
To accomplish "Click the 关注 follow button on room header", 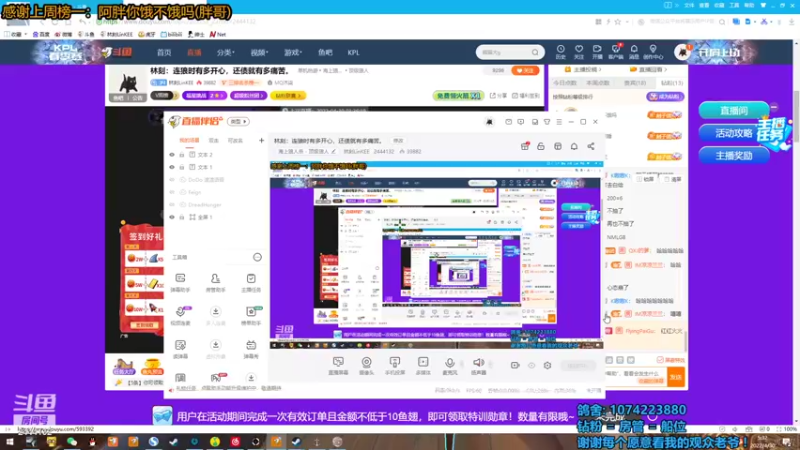I will pyautogui.click(x=525, y=70).
